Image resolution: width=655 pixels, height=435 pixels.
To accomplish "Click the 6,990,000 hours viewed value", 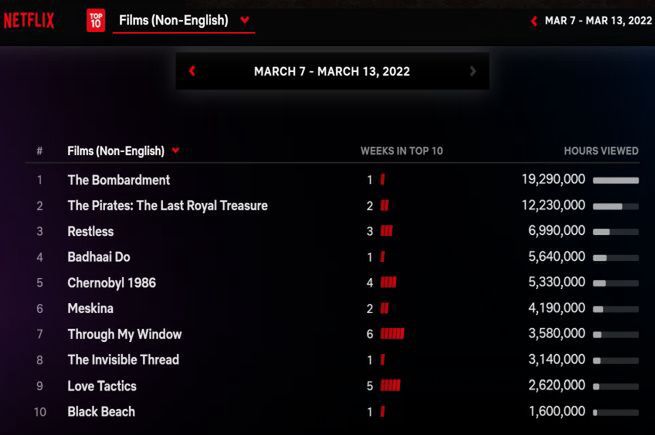I will [557, 231].
